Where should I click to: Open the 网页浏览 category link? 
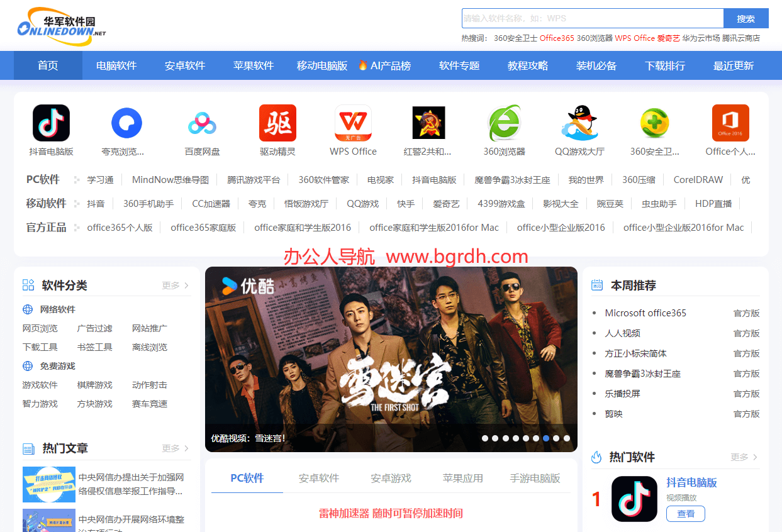(x=40, y=328)
